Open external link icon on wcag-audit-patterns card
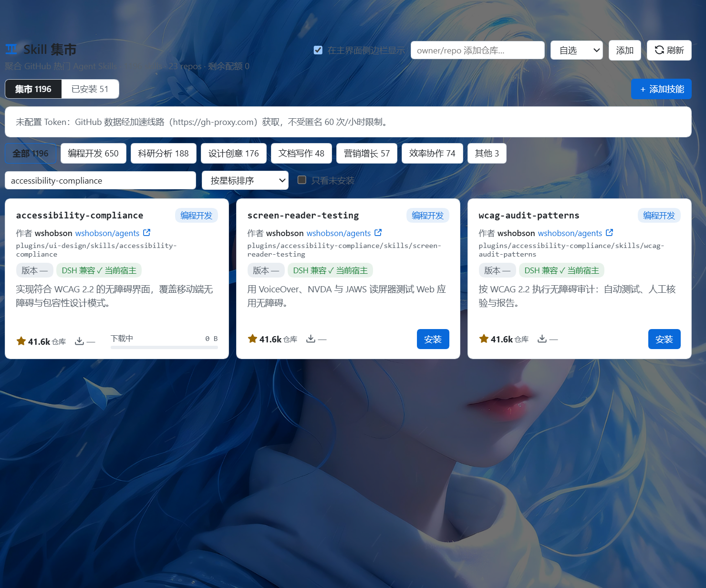706x588 pixels. [610, 233]
